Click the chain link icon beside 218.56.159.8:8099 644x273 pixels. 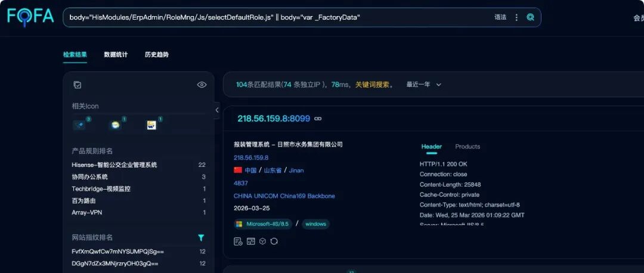point(318,119)
